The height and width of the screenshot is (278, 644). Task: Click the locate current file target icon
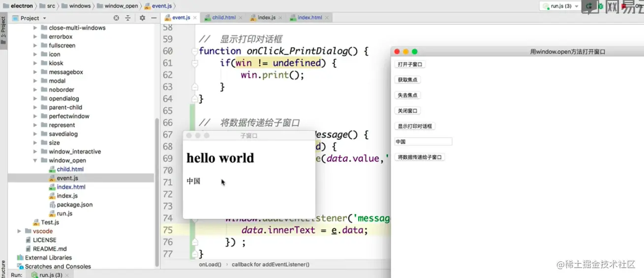(116, 18)
